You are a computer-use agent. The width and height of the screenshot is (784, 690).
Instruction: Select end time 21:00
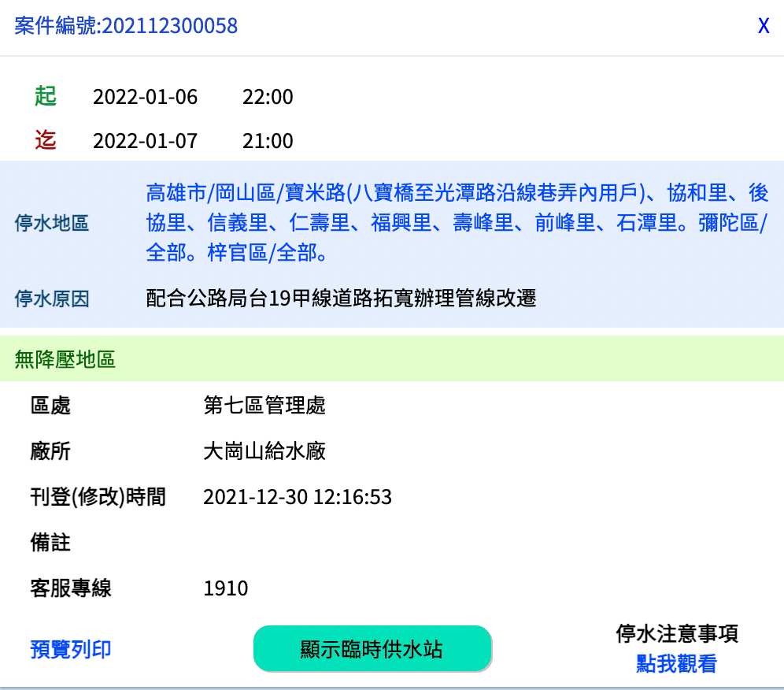coord(268,141)
